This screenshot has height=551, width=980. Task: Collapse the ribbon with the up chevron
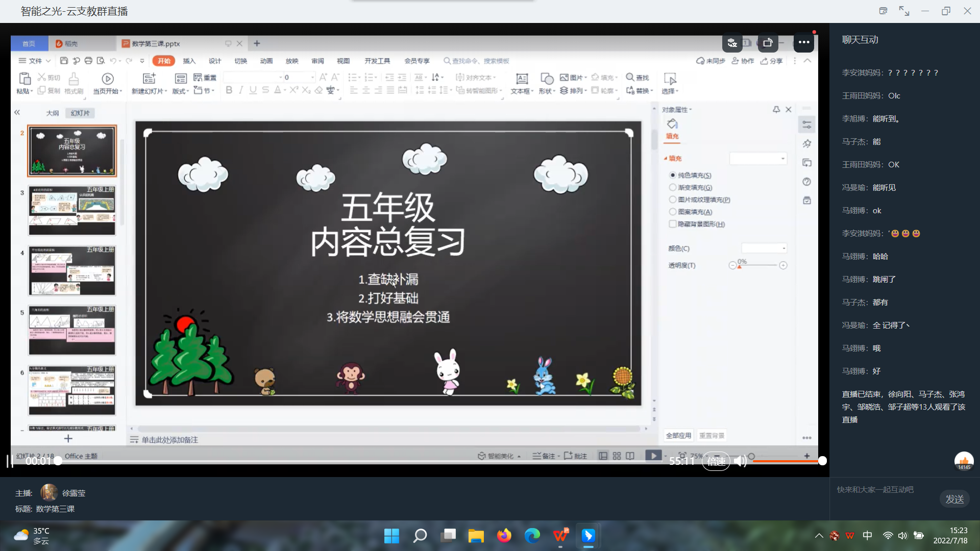(807, 61)
